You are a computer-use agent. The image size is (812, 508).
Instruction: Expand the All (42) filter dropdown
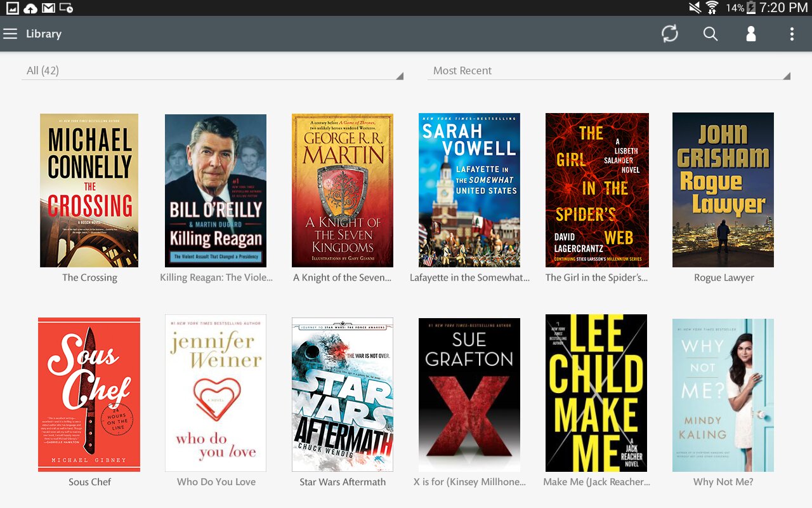click(213, 70)
